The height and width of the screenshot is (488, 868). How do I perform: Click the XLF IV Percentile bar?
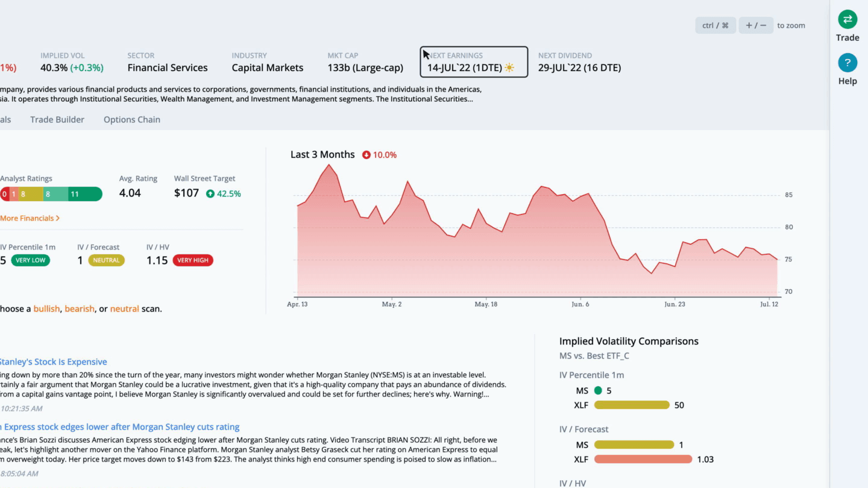[632, 405]
